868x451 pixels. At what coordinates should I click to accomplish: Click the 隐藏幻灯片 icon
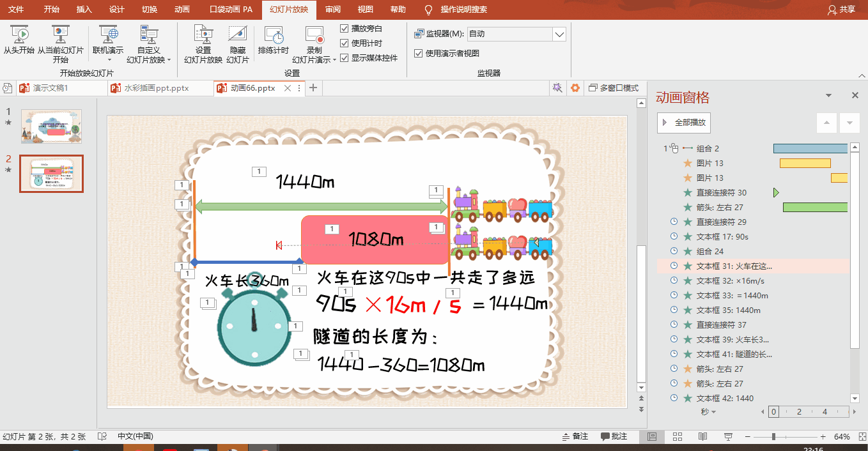coord(237,34)
